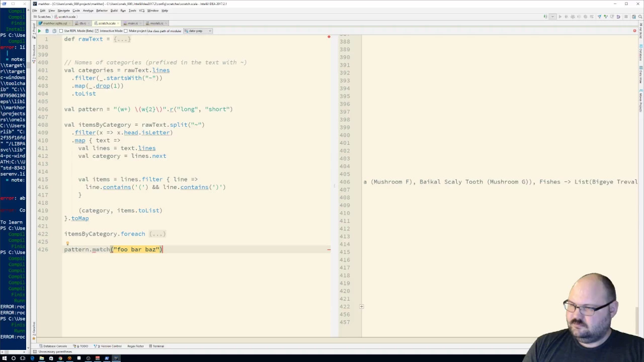The height and width of the screenshot is (362, 644).
Task: Expand folded rawText definition body
Action: [x=122, y=39]
